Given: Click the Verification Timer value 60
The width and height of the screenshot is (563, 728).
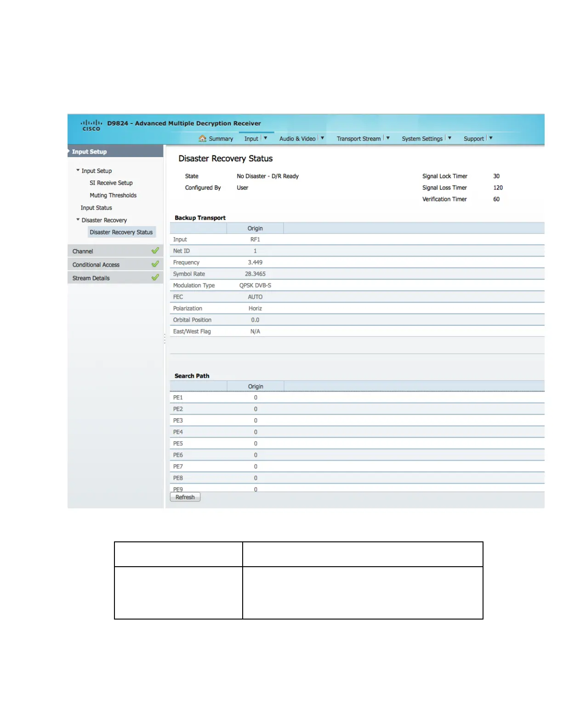Looking at the screenshot, I should tap(496, 199).
